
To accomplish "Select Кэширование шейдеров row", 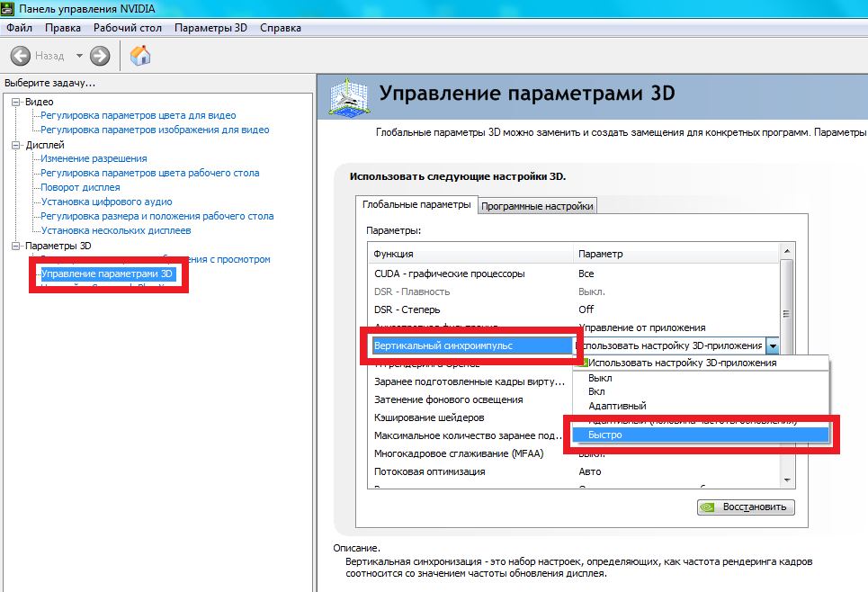I will click(470, 417).
